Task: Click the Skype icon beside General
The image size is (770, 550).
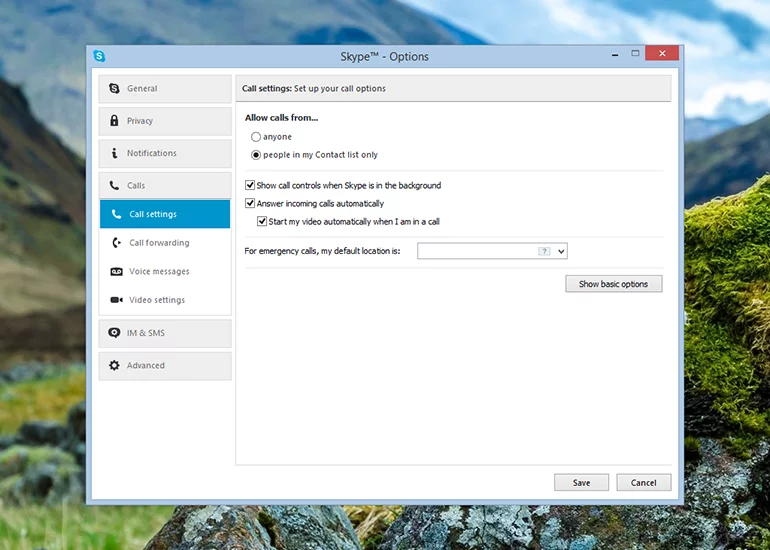Action: (x=114, y=88)
